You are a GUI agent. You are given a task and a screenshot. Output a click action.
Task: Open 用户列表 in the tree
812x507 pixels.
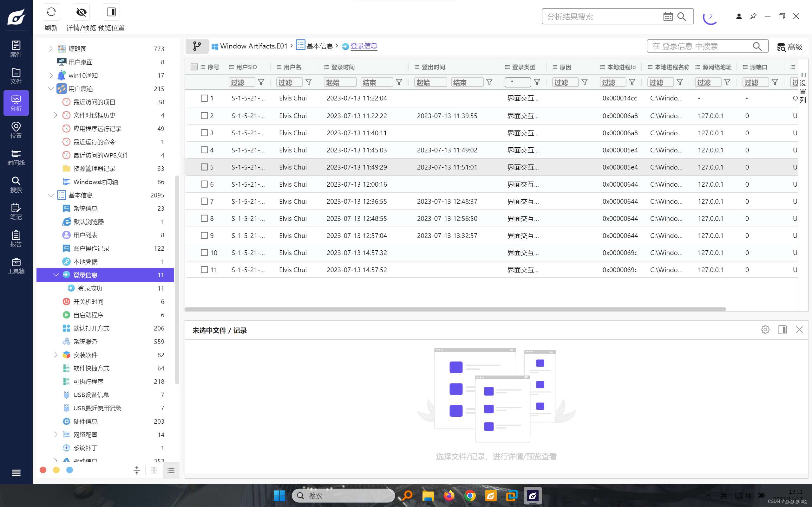(x=85, y=235)
